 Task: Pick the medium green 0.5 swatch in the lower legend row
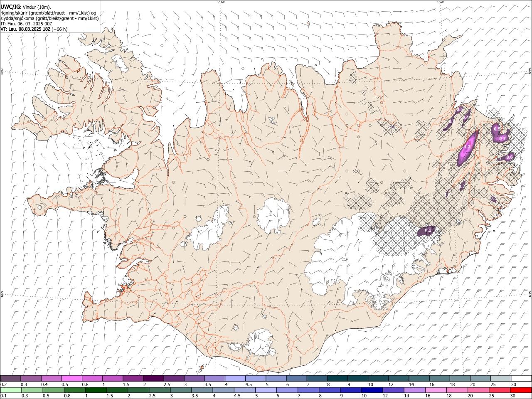point(54,390)
